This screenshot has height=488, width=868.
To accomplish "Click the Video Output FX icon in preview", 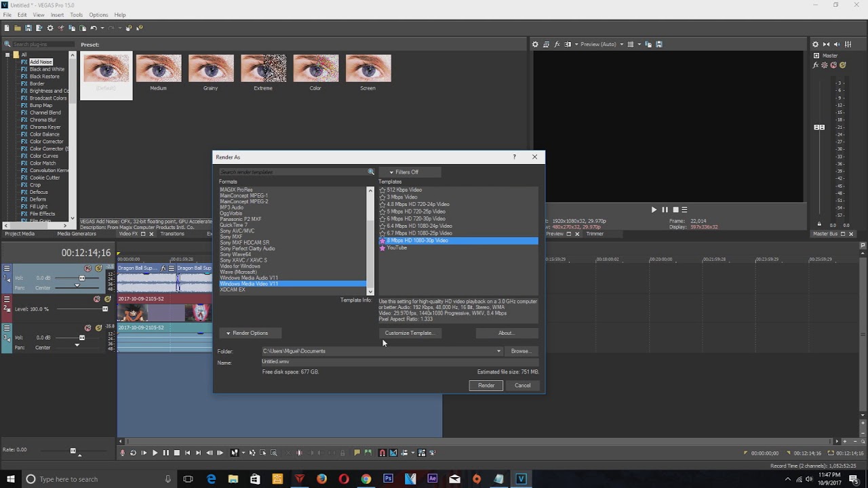I will point(557,44).
